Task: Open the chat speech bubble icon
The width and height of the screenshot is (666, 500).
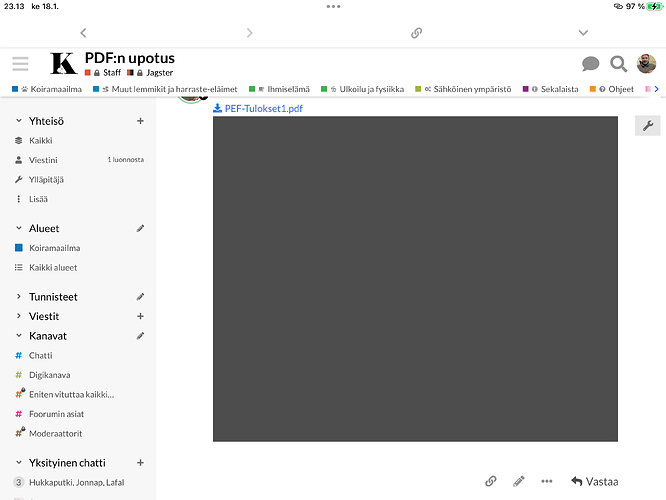Action: coord(590,64)
